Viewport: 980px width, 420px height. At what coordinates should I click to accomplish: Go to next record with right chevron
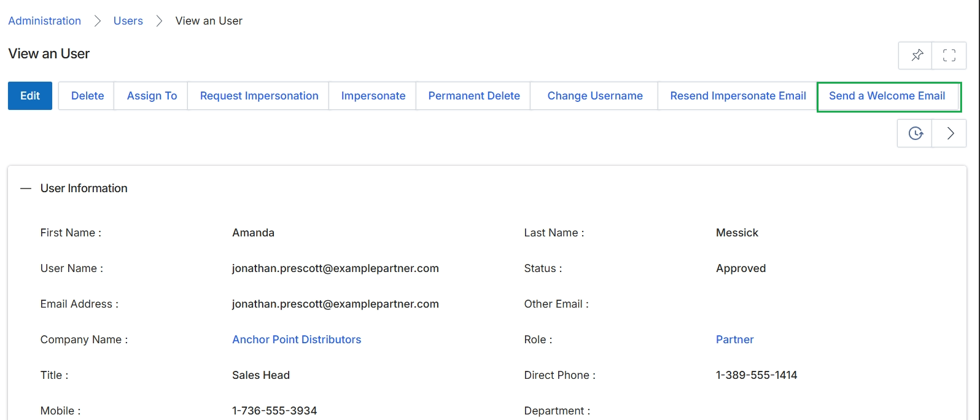pyautogui.click(x=949, y=133)
